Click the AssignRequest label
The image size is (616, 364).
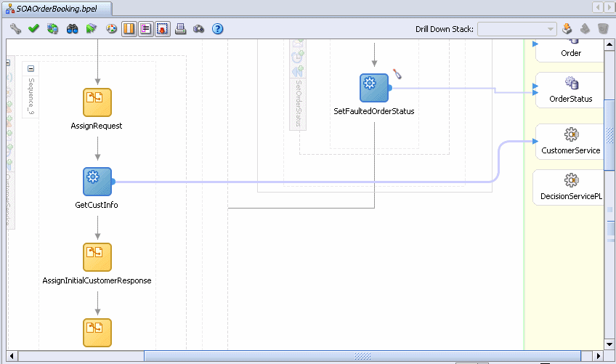coord(97,126)
